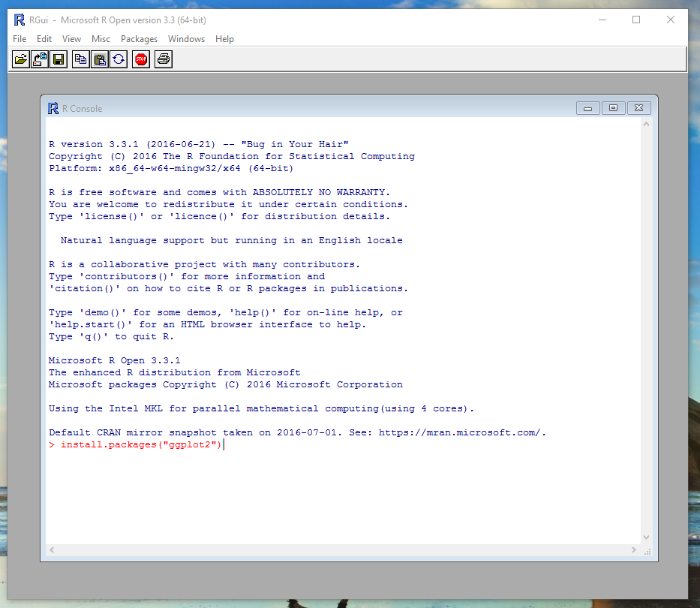Click the "Natural language support" line
Image resolution: width=700 pixels, height=608 pixels.
coord(232,240)
